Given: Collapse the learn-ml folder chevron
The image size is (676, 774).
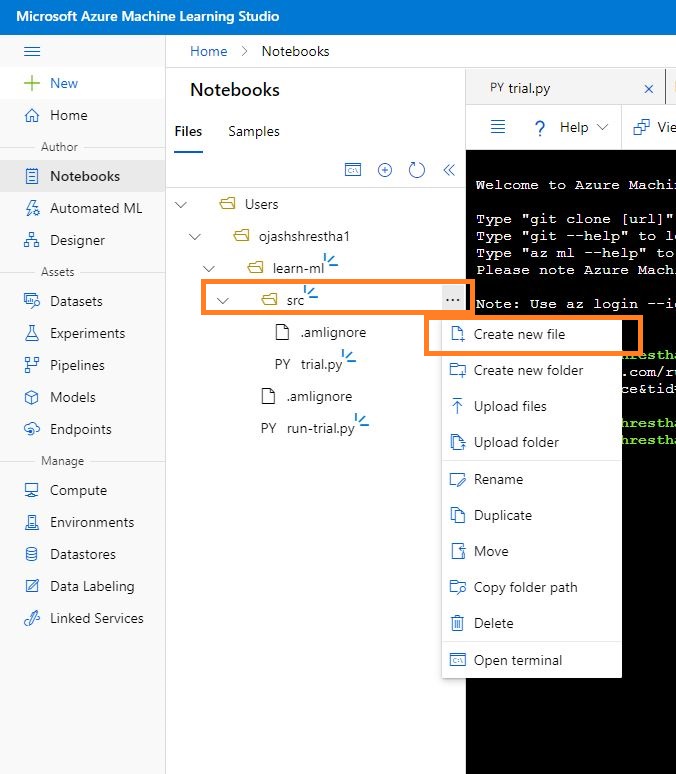Looking at the screenshot, I should [x=209, y=269].
